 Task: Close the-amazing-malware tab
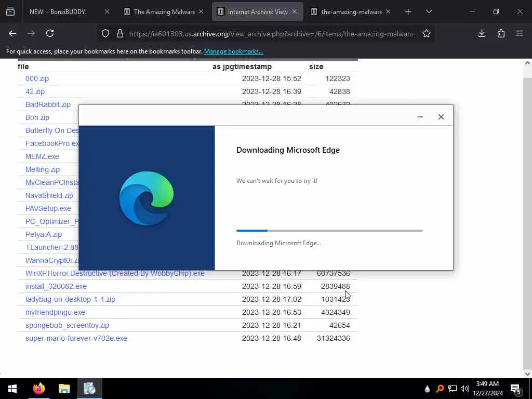[388, 11]
